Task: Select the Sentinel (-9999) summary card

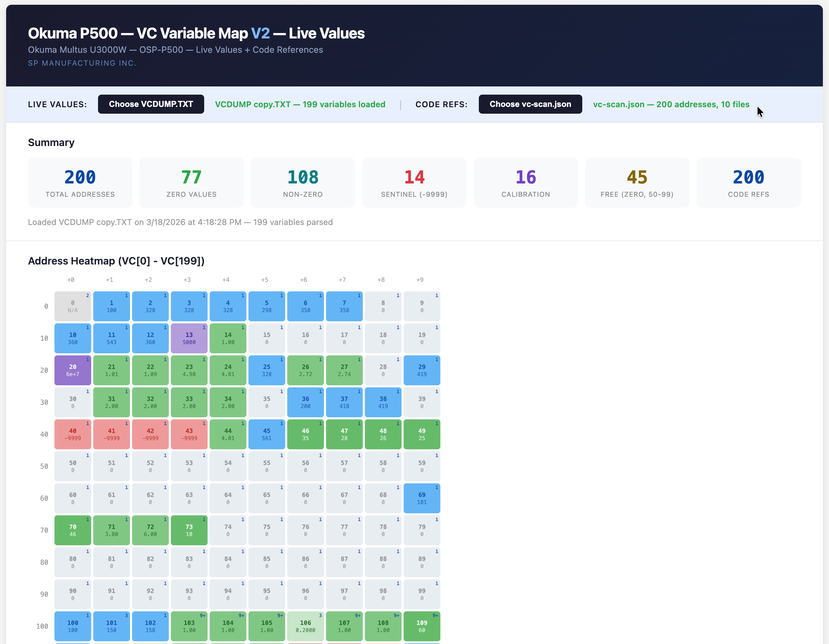Action: 414,183
